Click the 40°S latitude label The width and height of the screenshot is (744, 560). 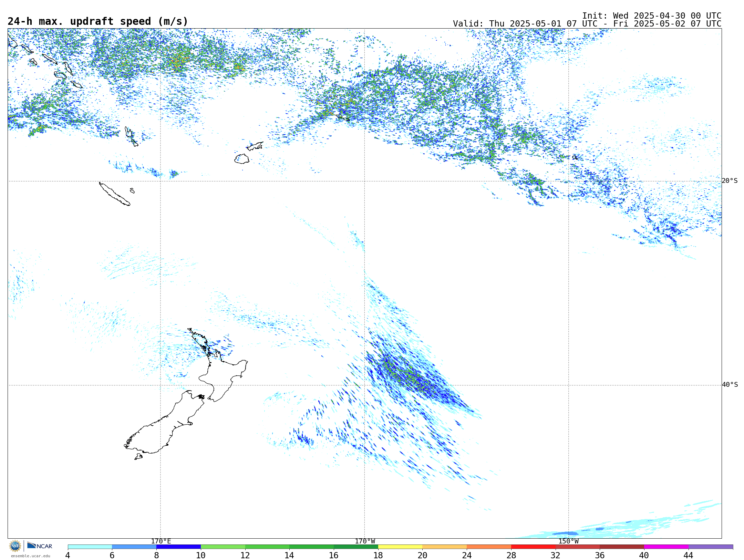[730, 385]
